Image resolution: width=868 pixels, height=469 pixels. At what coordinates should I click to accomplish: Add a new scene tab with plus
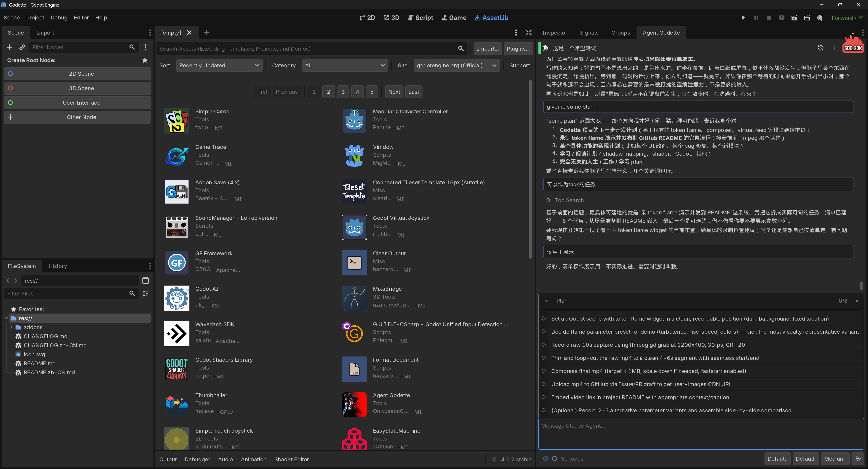[x=207, y=33]
